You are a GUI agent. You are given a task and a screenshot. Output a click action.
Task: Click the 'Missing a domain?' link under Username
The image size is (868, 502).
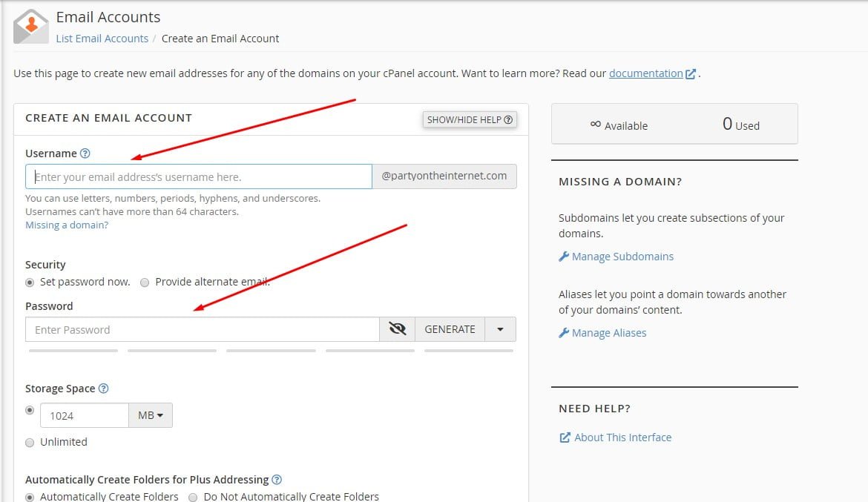coord(67,225)
